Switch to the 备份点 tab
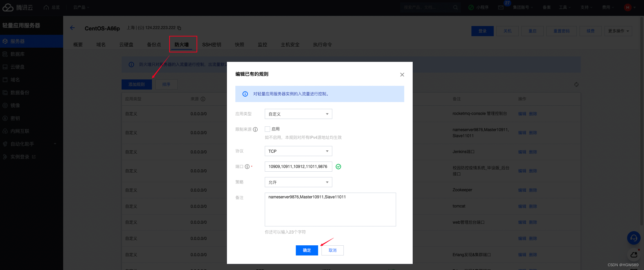The height and width of the screenshot is (270, 644). click(x=154, y=45)
